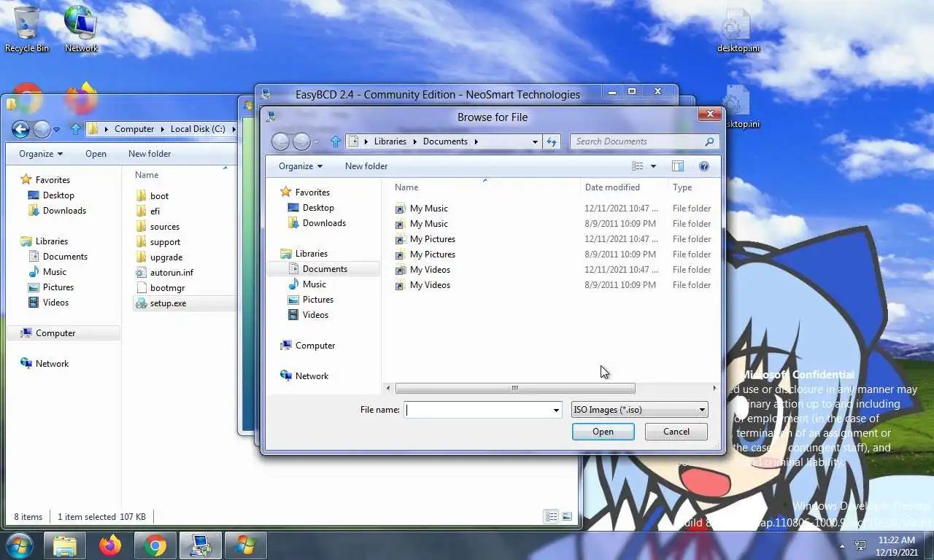
Task: Click Open in Explorer window toolbar
Action: coord(96,154)
